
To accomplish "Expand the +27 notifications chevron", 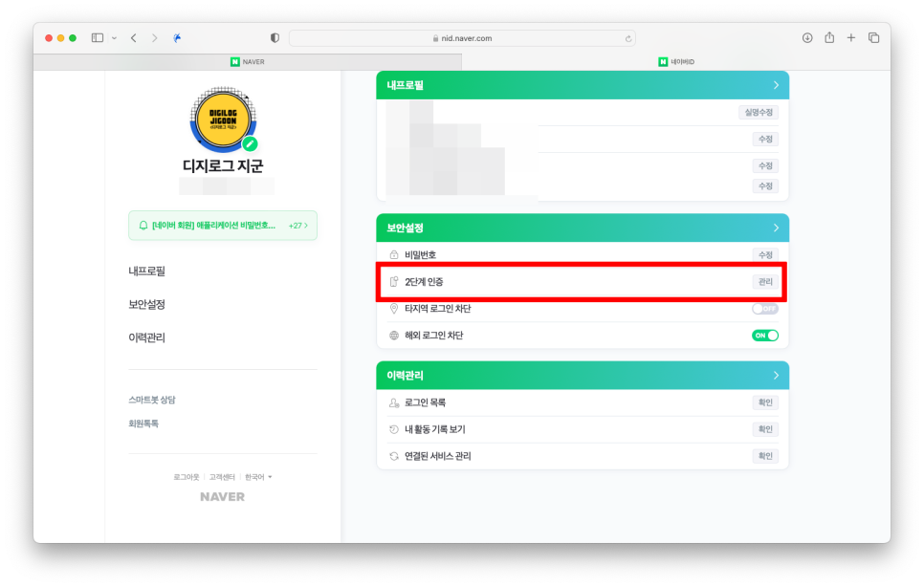I will click(298, 226).
